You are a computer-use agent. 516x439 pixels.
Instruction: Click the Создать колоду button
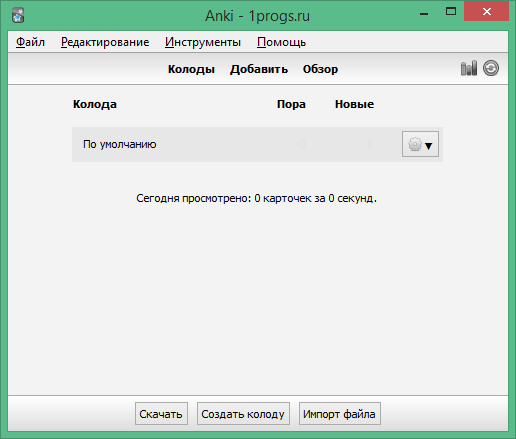243,414
